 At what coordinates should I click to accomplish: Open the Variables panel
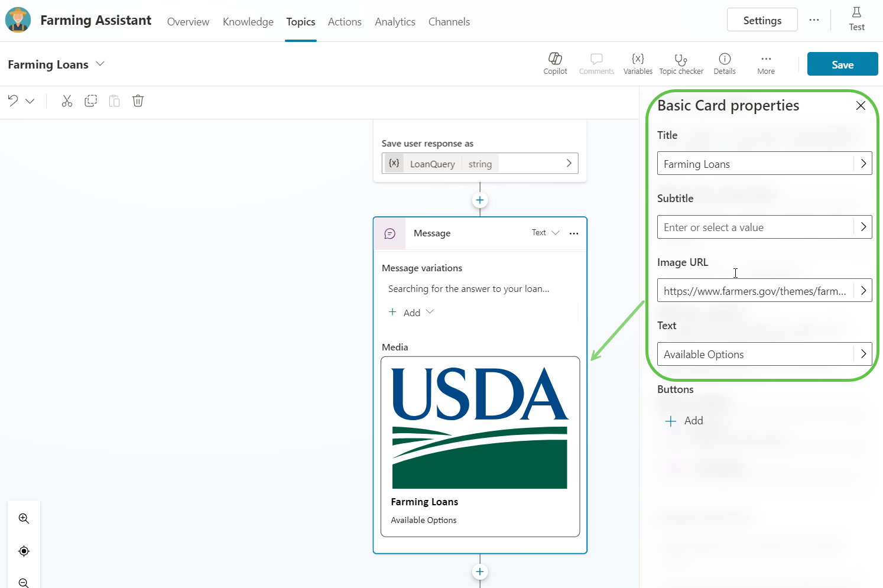pos(638,63)
